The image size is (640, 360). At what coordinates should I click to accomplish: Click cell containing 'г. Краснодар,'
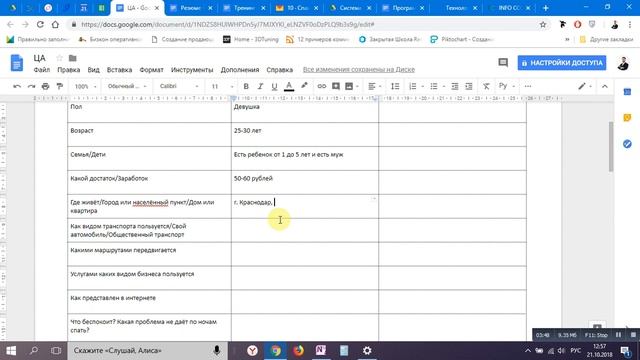304,206
